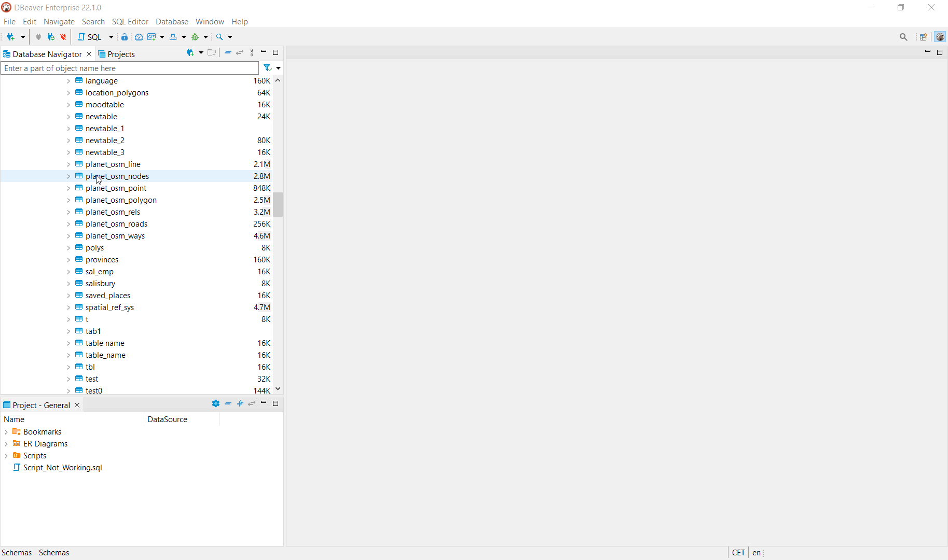Minimize the empty editor area panel
This screenshot has width=948, height=560.
click(928, 52)
